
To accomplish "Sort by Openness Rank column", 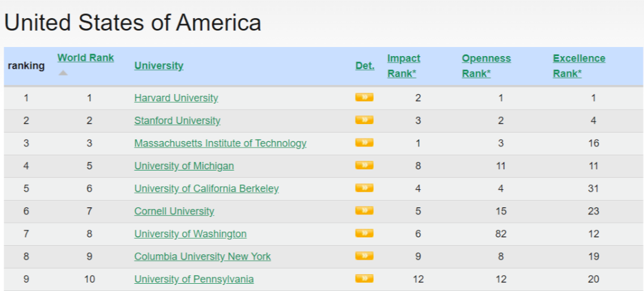I will point(486,66).
